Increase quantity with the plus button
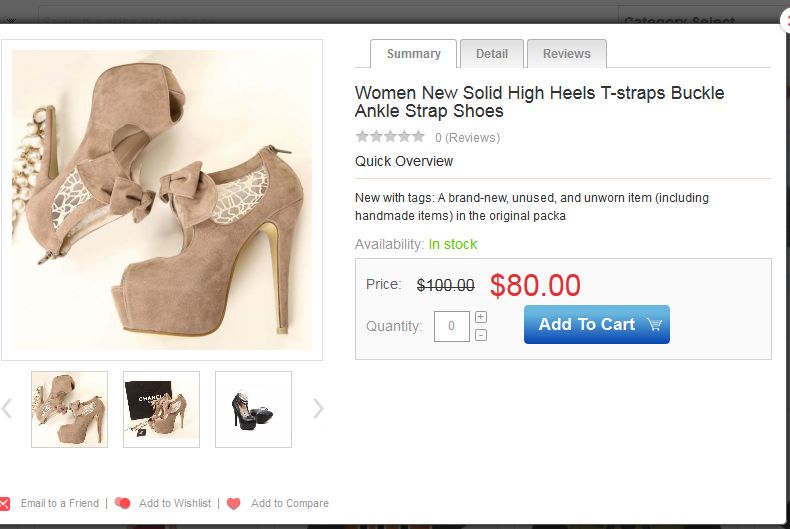 tap(481, 317)
